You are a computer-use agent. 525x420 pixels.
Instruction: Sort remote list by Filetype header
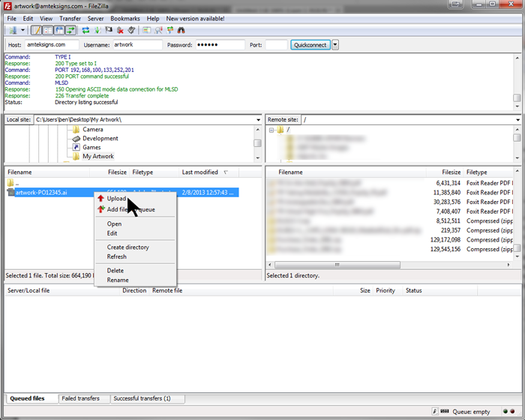(x=488, y=172)
